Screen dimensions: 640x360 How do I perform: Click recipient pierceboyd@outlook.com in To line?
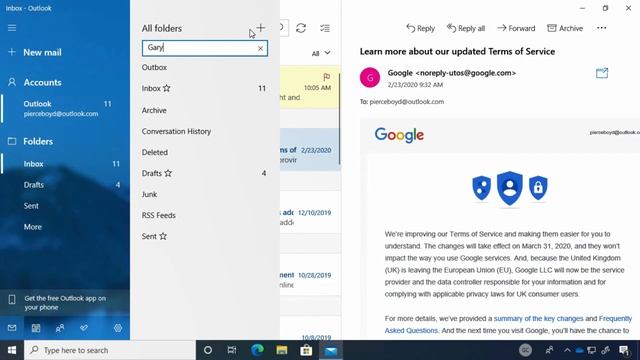407,102
